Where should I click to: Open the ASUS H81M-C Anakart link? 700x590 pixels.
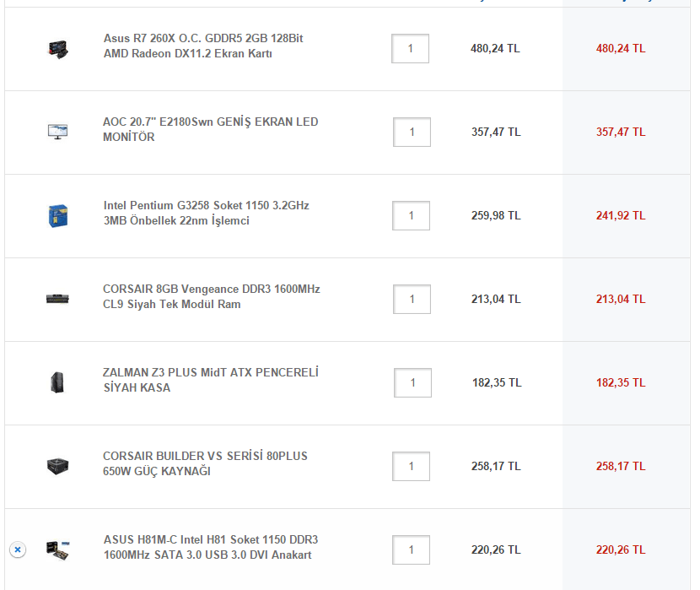(210, 548)
